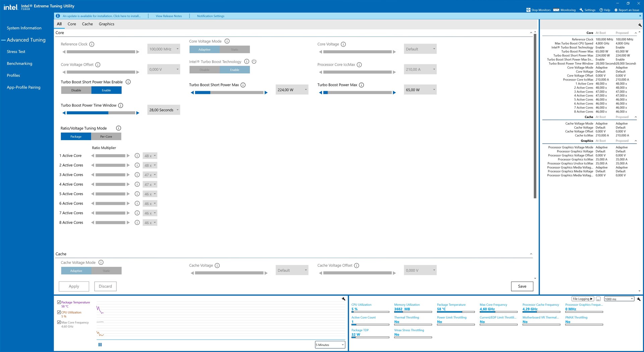Show info for Core Voltage Mode
This screenshot has width=644, height=352.
tap(227, 41)
